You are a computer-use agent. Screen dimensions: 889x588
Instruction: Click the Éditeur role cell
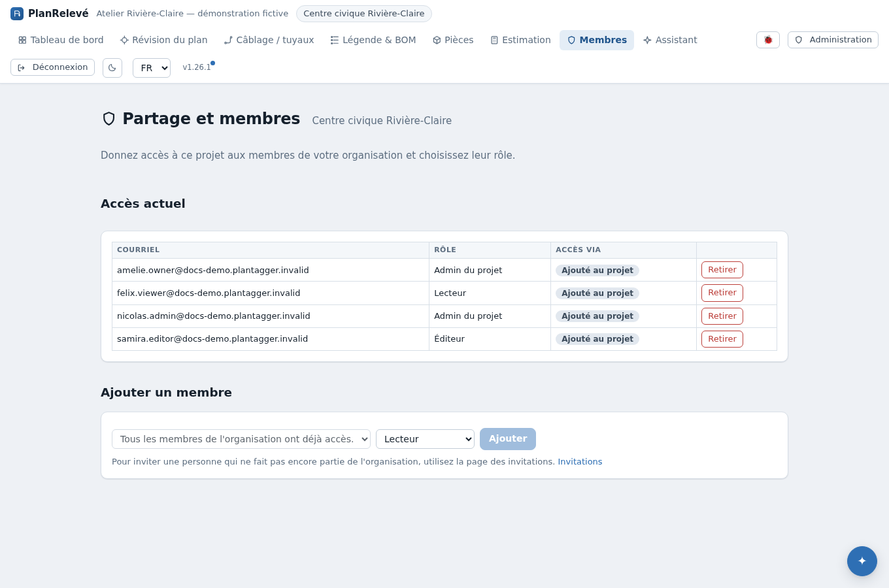pyautogui.click(x=490, y=339)
